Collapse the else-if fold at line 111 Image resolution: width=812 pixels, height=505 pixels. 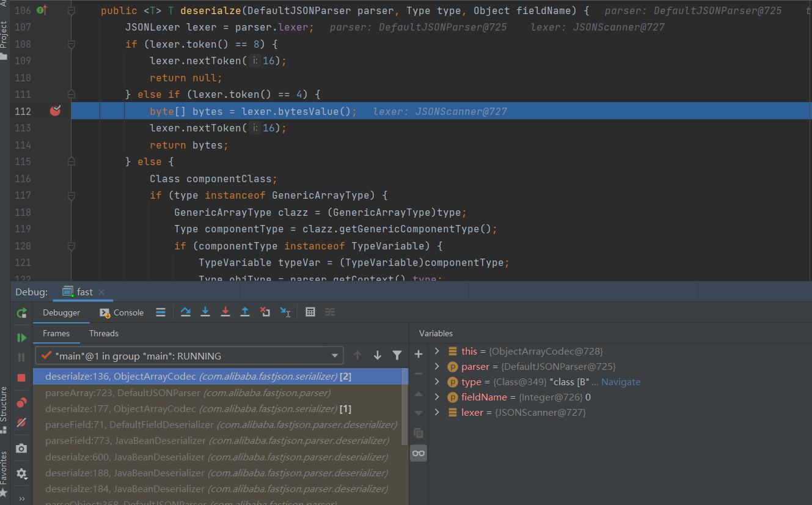tap(71, 94)
